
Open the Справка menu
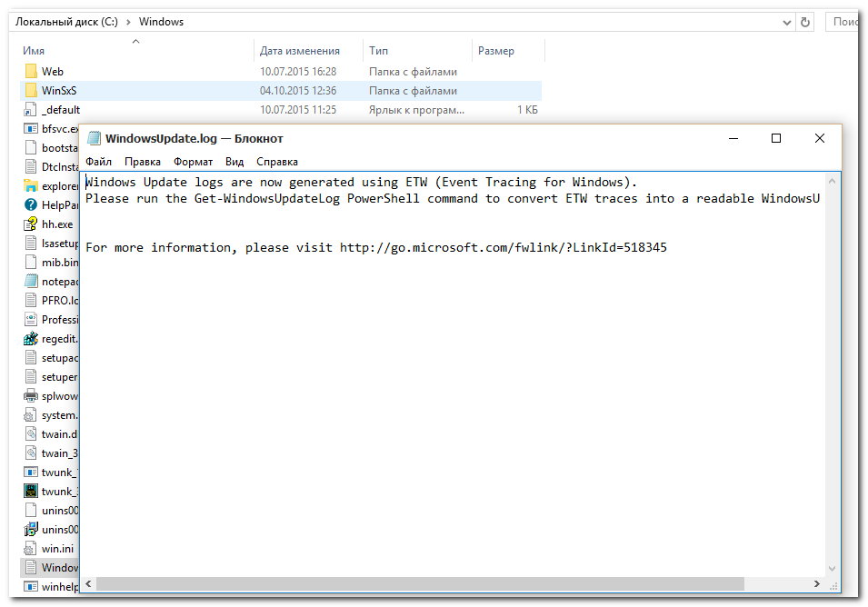coord(277,162)
